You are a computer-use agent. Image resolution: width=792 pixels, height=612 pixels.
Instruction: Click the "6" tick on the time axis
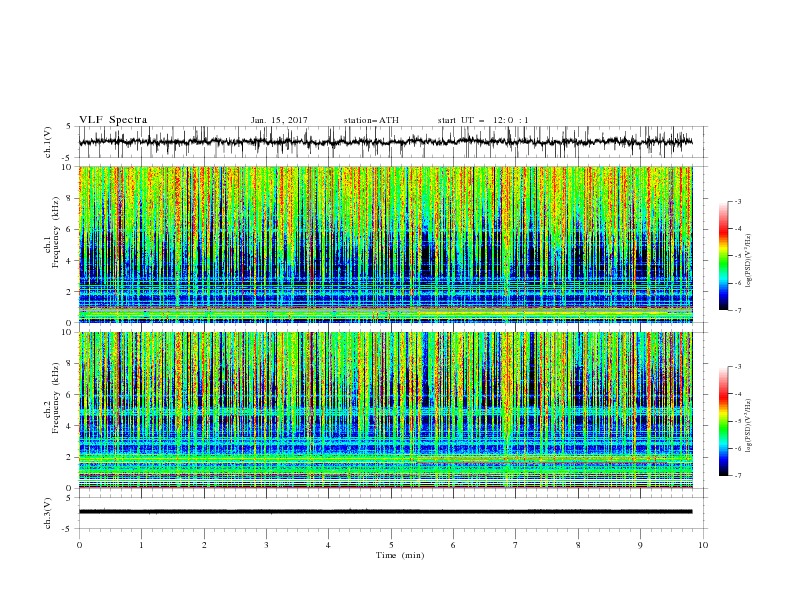click(x=453, y=545)
